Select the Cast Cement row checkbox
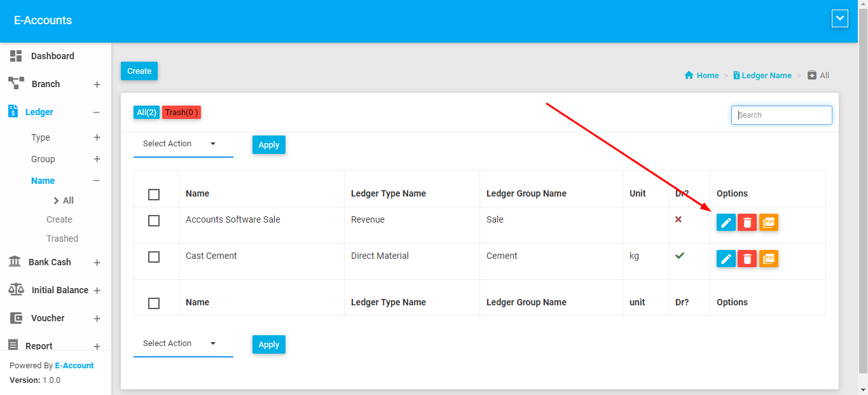 pos(153,257)
